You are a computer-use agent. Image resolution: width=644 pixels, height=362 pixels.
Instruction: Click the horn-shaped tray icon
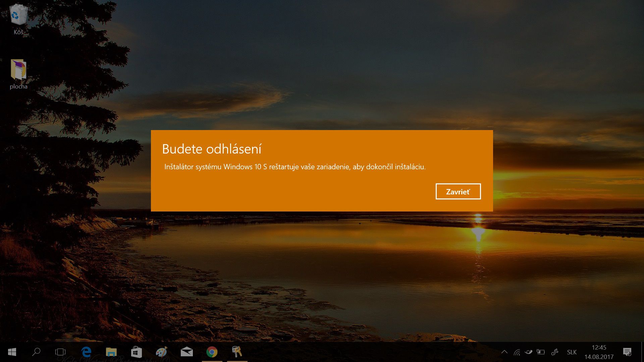tap(529, 352)
